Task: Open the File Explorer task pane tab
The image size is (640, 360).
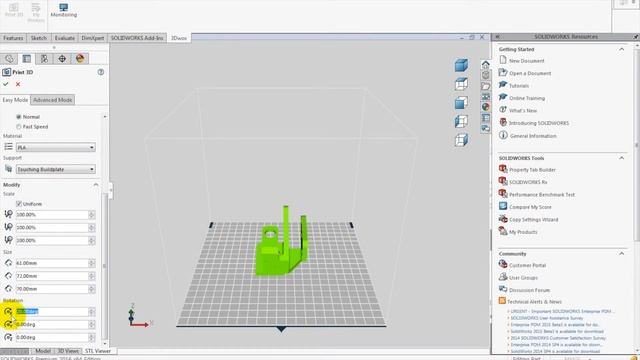Action: [x=485, y=86]
